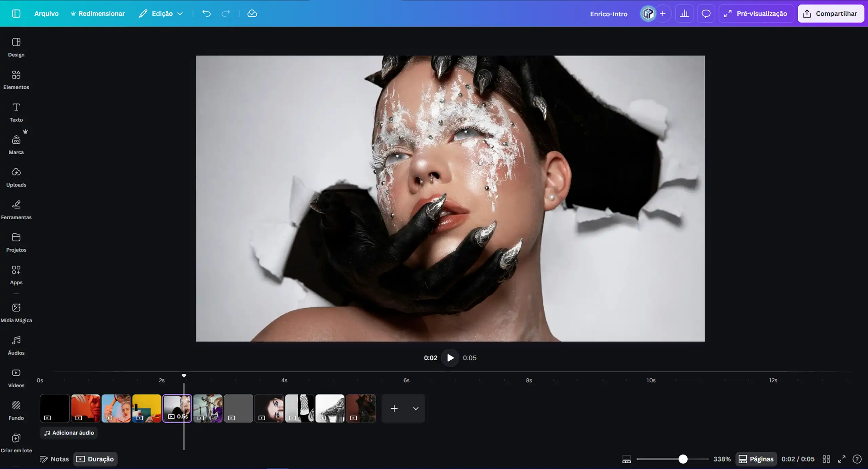Switch to grid view of pages
The width and height of the screenshot is (868, 469).
826,459
